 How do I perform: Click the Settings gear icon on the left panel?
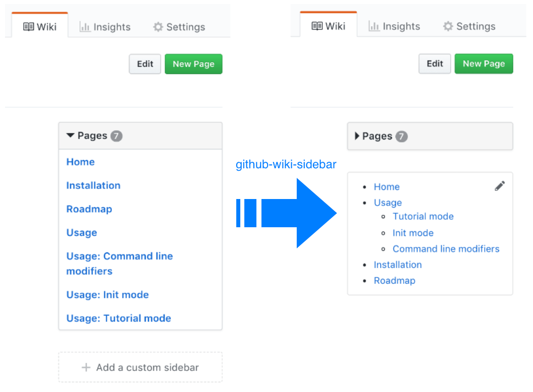click(x=158, y=27)
